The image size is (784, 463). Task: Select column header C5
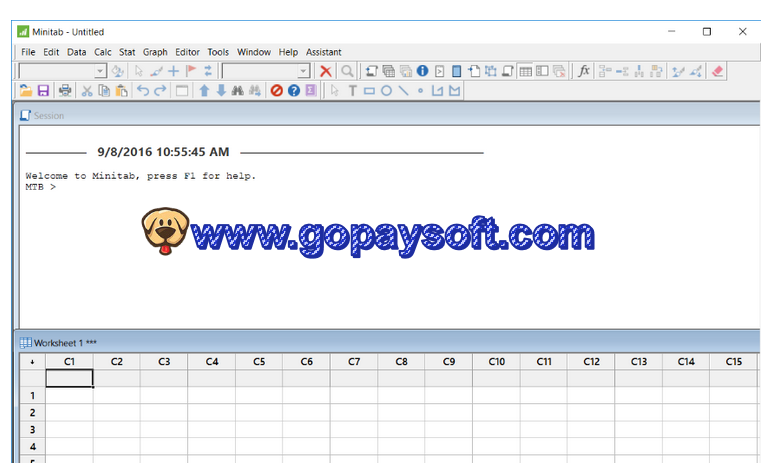(259, 362)
